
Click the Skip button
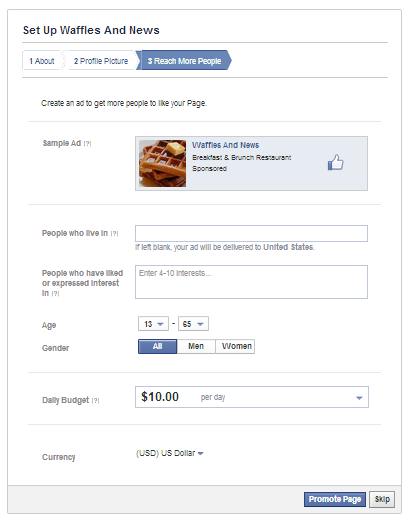click(382, 499)
